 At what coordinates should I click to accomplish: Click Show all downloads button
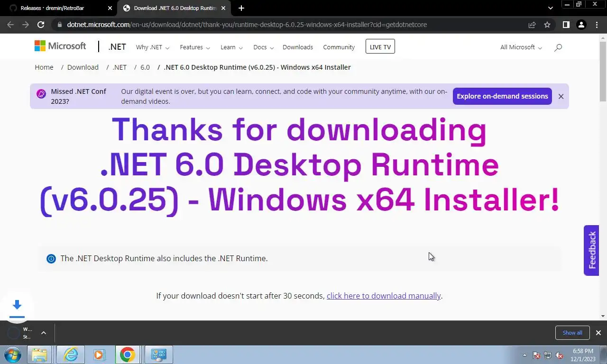pos(572,333)
